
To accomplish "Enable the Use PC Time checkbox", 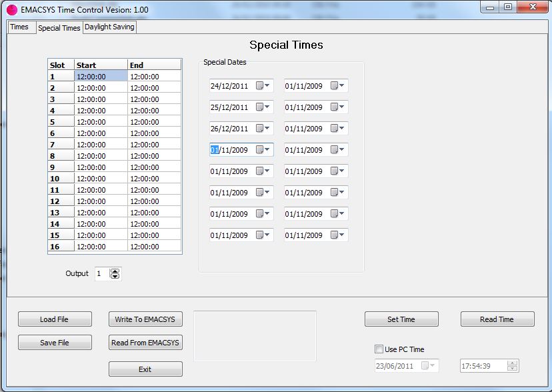I will point(379,349).
